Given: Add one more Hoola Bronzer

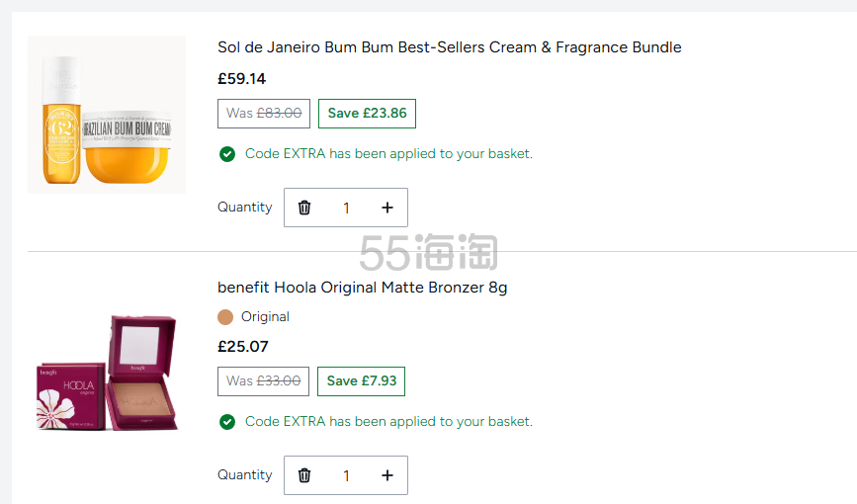Looking at the screenshot, I should tap(386, 475).
